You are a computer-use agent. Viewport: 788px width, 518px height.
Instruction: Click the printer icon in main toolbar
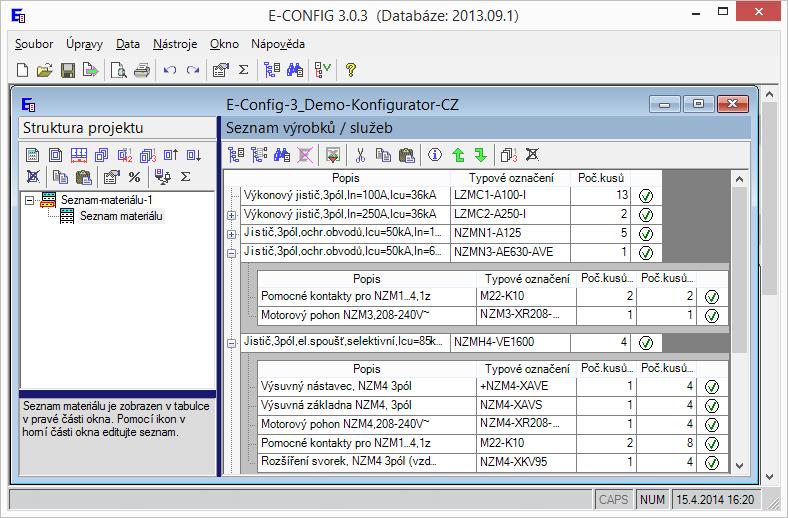tap(142, 70)
